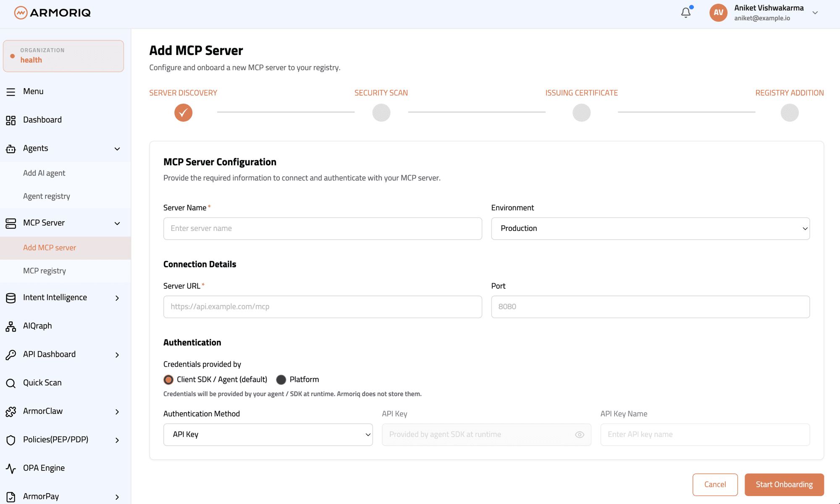Image resolution: width=840 pixels, height=504 pixels.
Task: Click the Registry Addition step circle
Action: click(x=790, y=112)
